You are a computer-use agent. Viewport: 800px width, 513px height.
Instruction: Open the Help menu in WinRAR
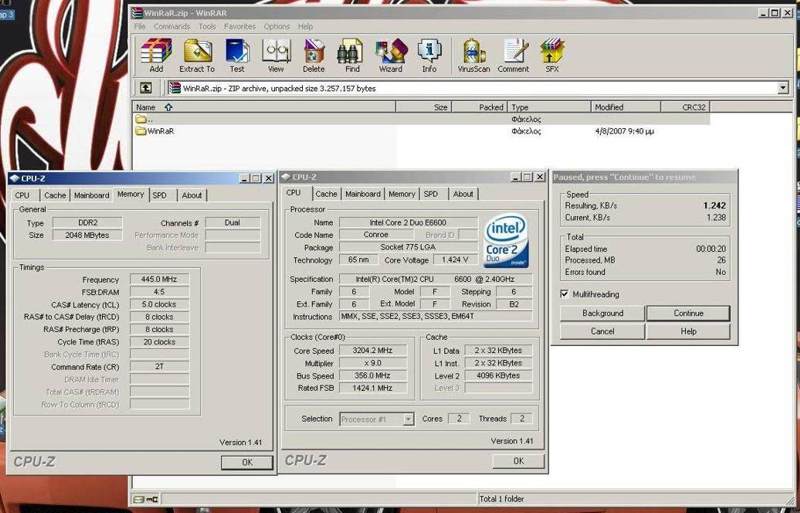coord(305,26)
